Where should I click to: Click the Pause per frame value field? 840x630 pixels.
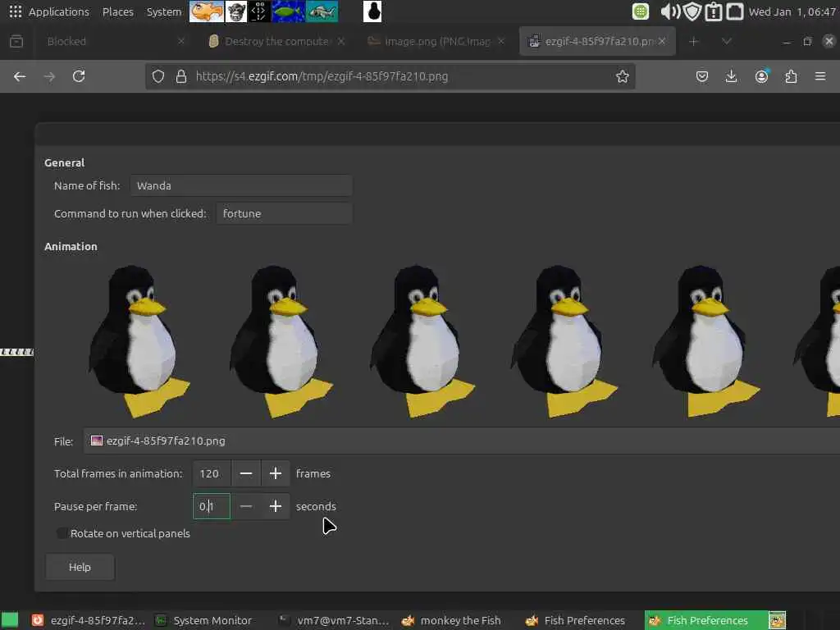click(212, 506)
